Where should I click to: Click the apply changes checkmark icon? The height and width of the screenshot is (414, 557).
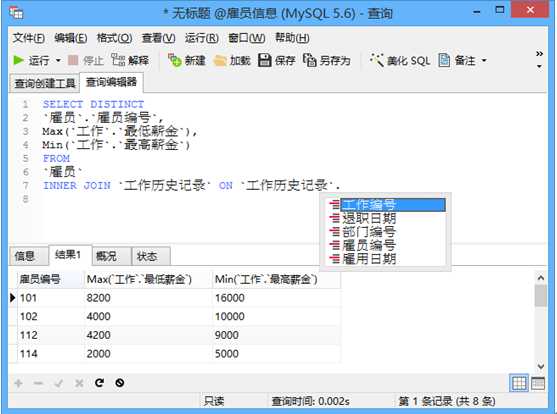point(59,383)
